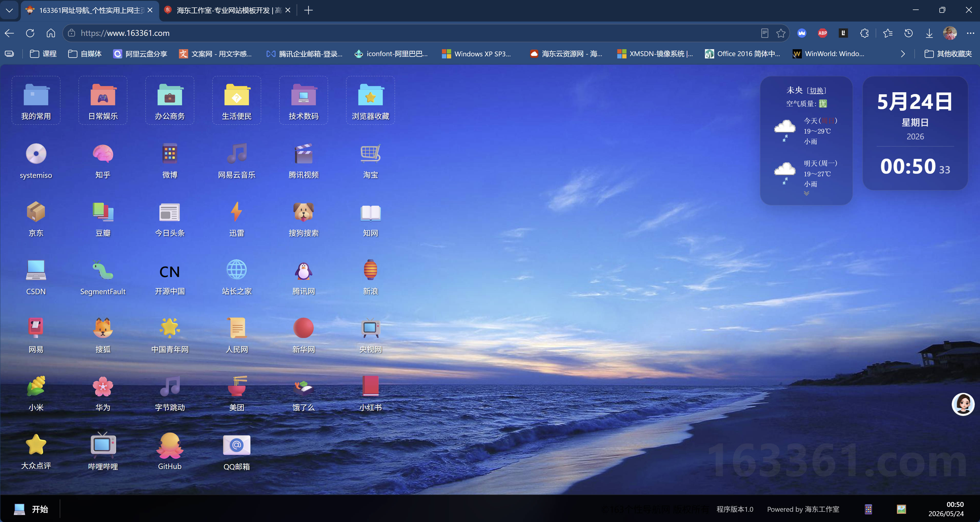Open the 课程 bookmark folder

43,54
